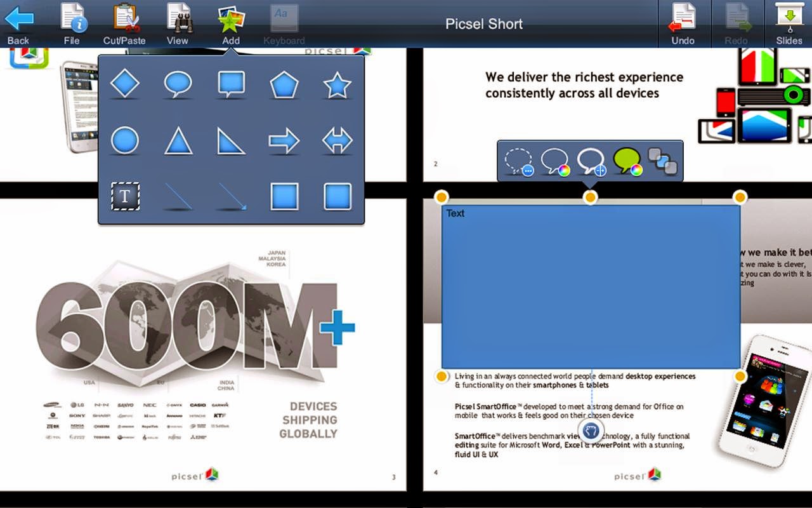Insert a line with arrowhead

pyautogui.click(x=232, y=196)
